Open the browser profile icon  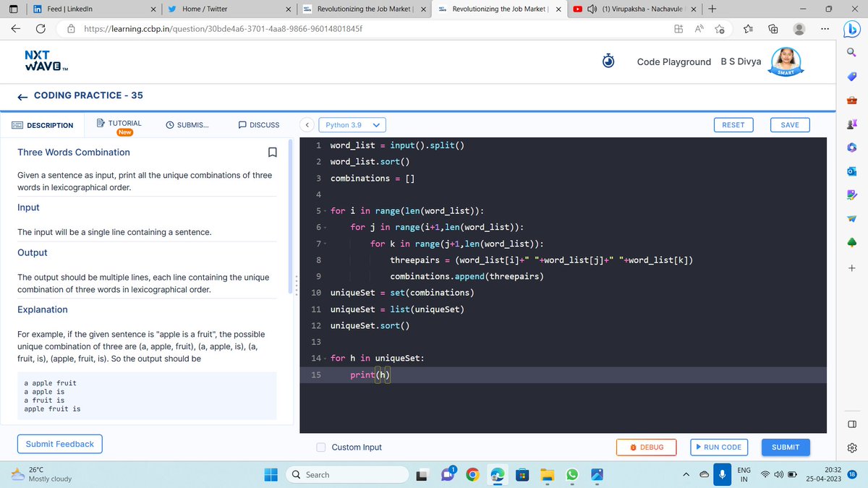click(x=799, y=29)
